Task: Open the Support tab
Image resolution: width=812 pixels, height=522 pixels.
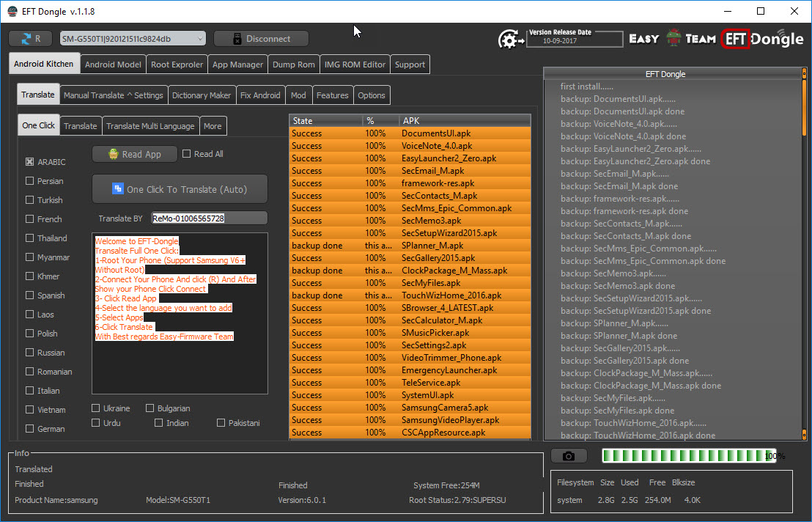Action: coord(410,65)
